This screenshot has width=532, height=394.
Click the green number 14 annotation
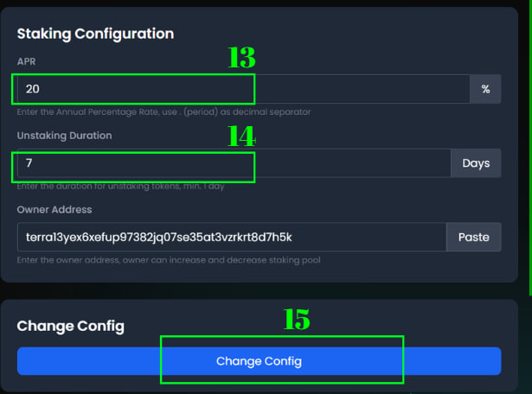coord(241,136)
